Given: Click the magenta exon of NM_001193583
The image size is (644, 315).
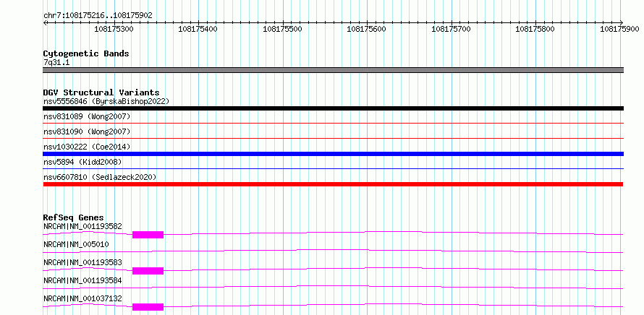Looking at the screenshot, I should click(x=148, y=271).
